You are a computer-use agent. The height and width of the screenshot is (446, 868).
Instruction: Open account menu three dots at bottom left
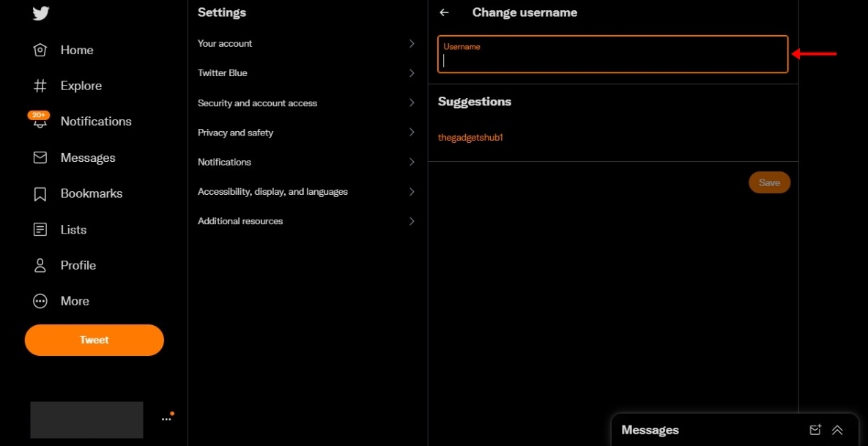[x=166, y=419]
